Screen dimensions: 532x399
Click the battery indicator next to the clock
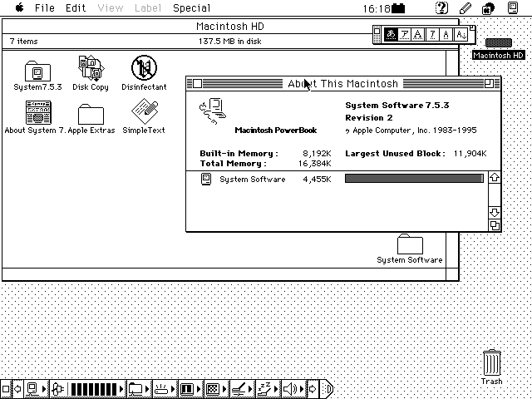(x=398, y=8)
